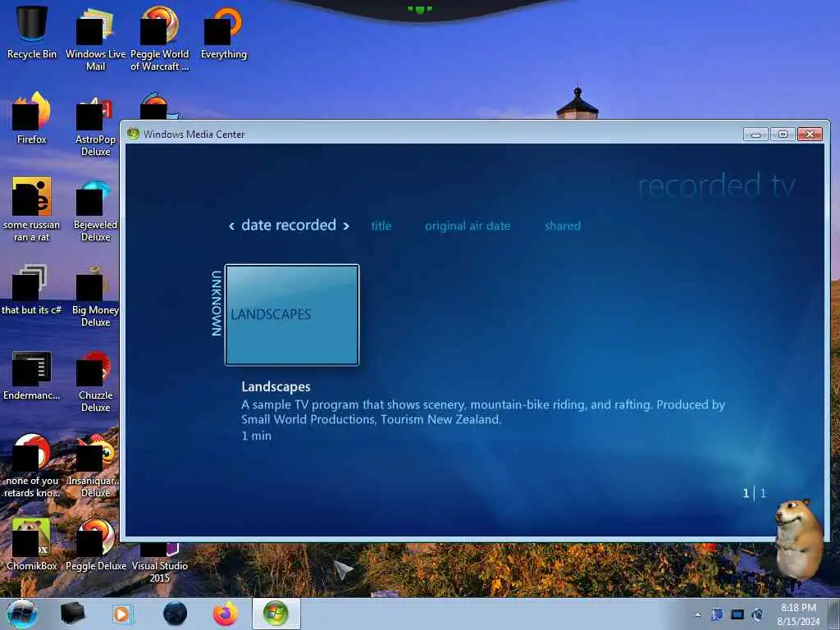Launch Chuzzle Deluxe shortcut
Image resolution: width=840 pixels, height=630 pixels.
(x=95, y=381)
